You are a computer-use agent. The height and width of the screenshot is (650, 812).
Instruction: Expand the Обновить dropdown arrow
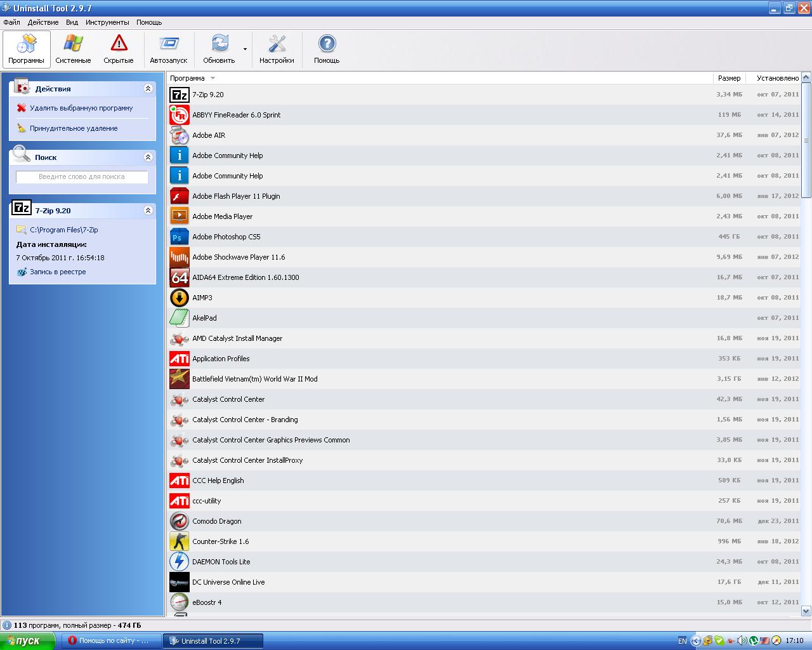(245, 50)
